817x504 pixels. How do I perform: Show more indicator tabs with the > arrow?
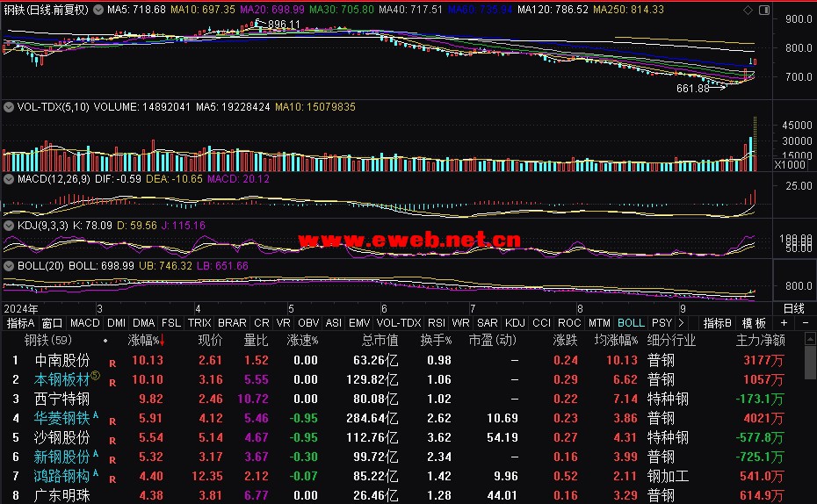click(x=681, y=323)
